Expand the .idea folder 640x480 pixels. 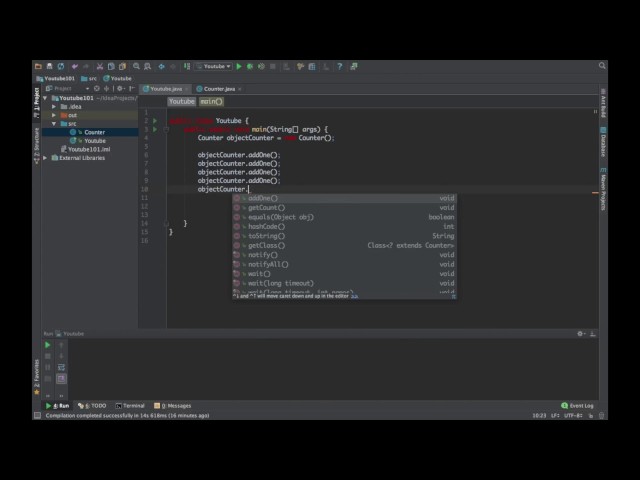coord(54,107)
